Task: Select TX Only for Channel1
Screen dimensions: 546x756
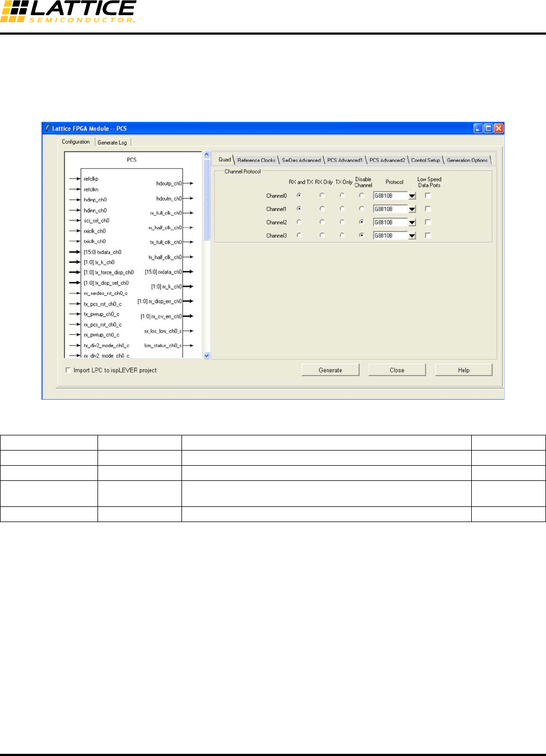Action: click(x=342, y=208)
